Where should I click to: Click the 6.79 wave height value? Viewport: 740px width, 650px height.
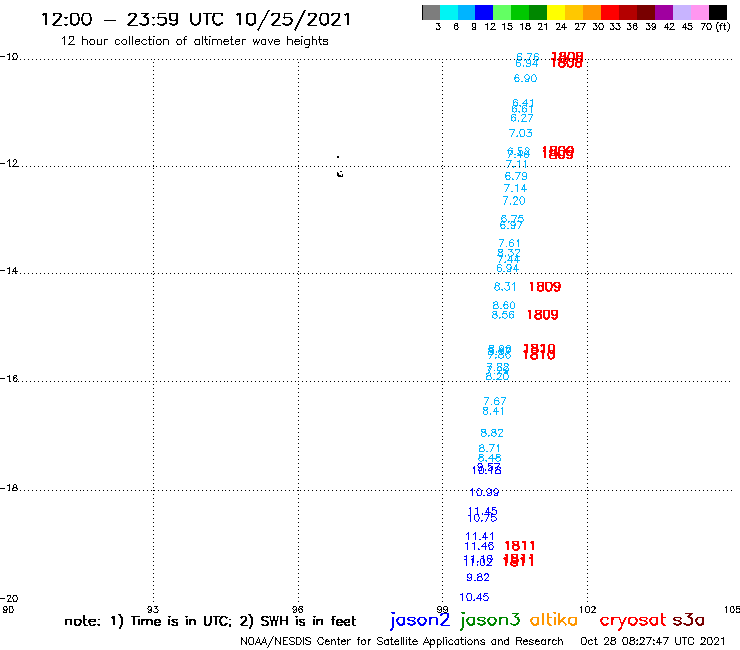click(x=516, y=176)
